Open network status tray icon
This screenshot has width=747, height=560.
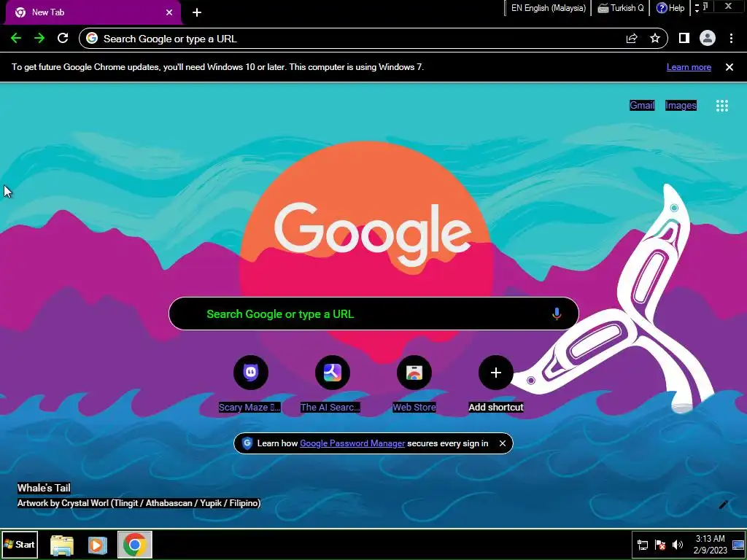coord(643,545)
